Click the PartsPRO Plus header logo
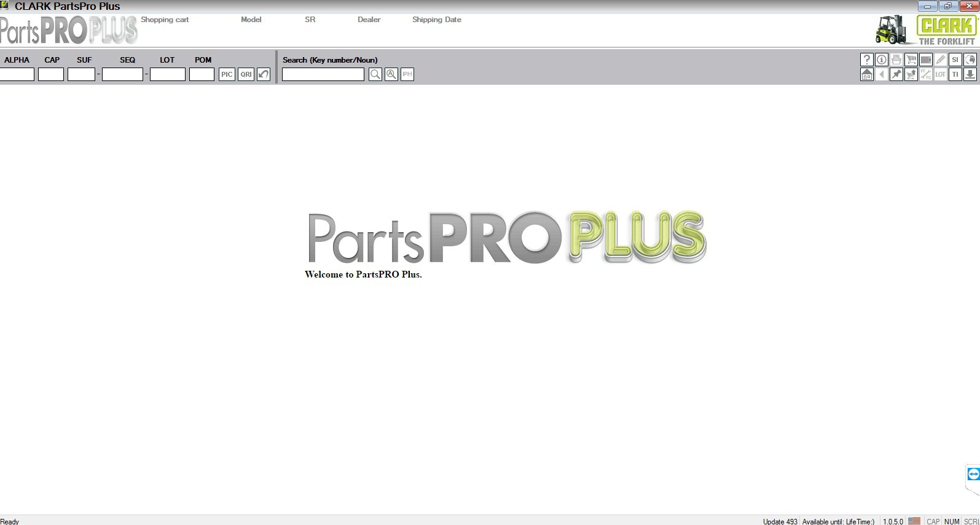The image size is (980, 525). click(69, 30)
